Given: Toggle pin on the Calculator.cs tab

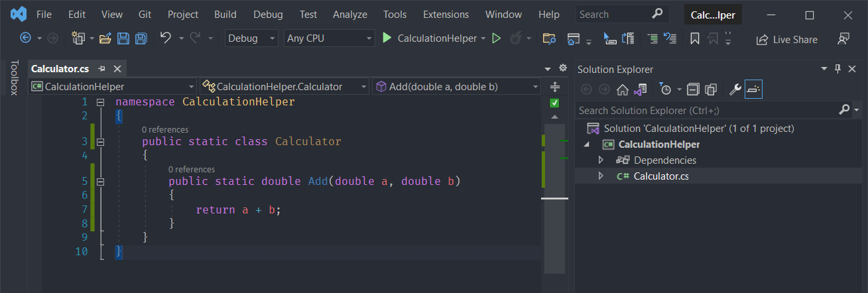Looking at the screenshot, I should (x=102, y=69).
